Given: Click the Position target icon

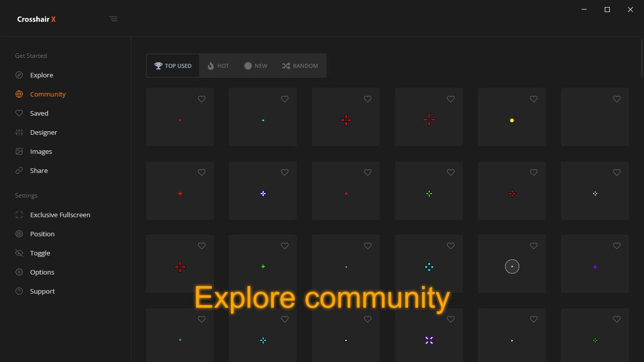Looking at the screenshot, I should pos(19,234).
